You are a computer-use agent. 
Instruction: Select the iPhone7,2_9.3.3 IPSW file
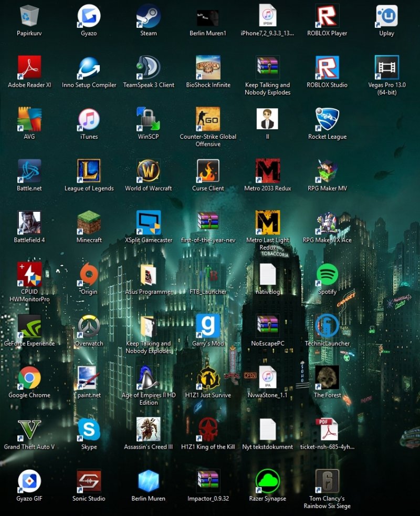point(267,15)
